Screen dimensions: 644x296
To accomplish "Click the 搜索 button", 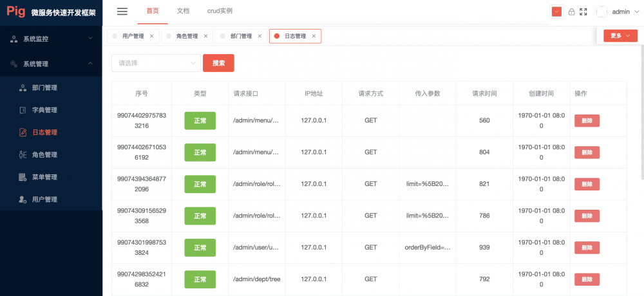I will tap(218, 63).
